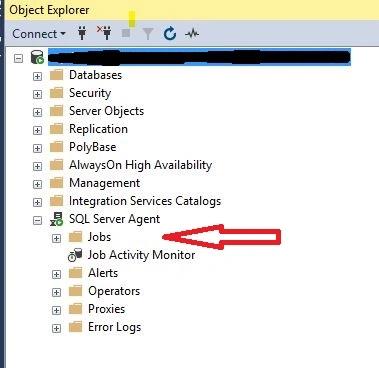Select the Job Activity Monitor label
The height and width of the screenshot is (368, 379).
(141, 255)
